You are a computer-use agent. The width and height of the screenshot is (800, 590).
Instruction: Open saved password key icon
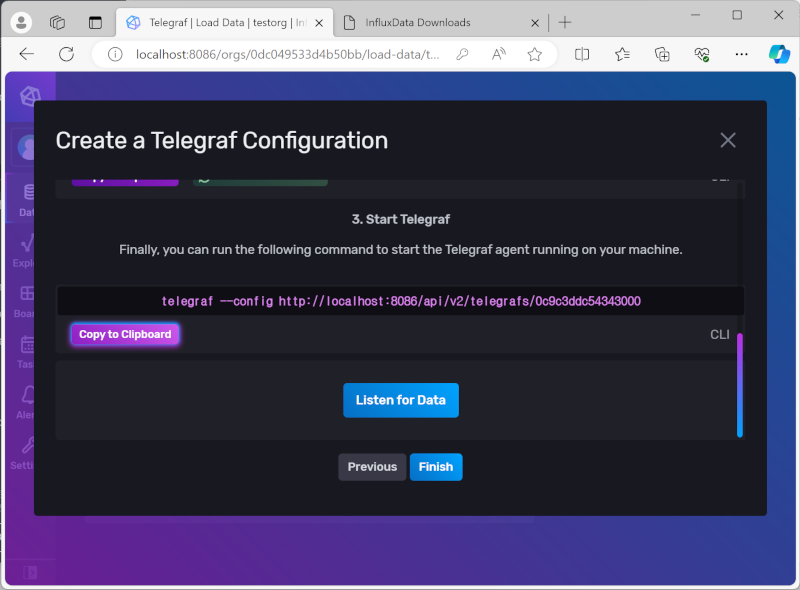pos(462,54)
